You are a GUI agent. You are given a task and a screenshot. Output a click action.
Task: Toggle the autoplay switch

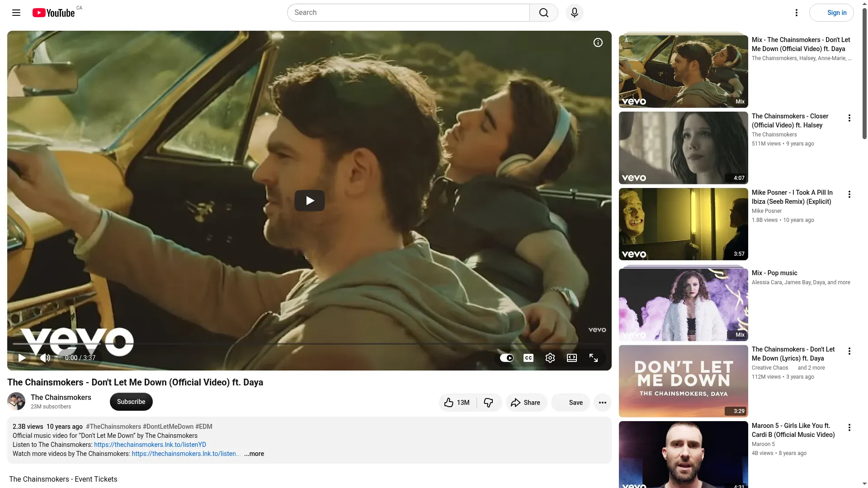[x=507, y=358]
